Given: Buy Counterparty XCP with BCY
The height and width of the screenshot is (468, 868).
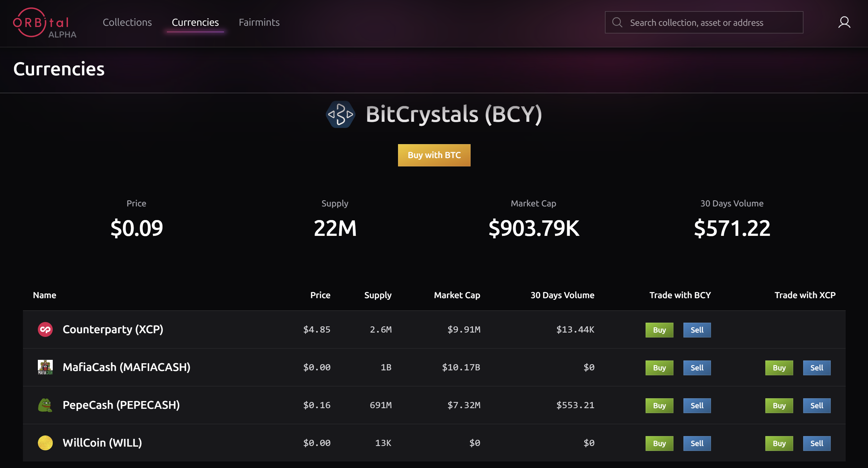Looking at the screenshot, I should (x=659, y=330).
